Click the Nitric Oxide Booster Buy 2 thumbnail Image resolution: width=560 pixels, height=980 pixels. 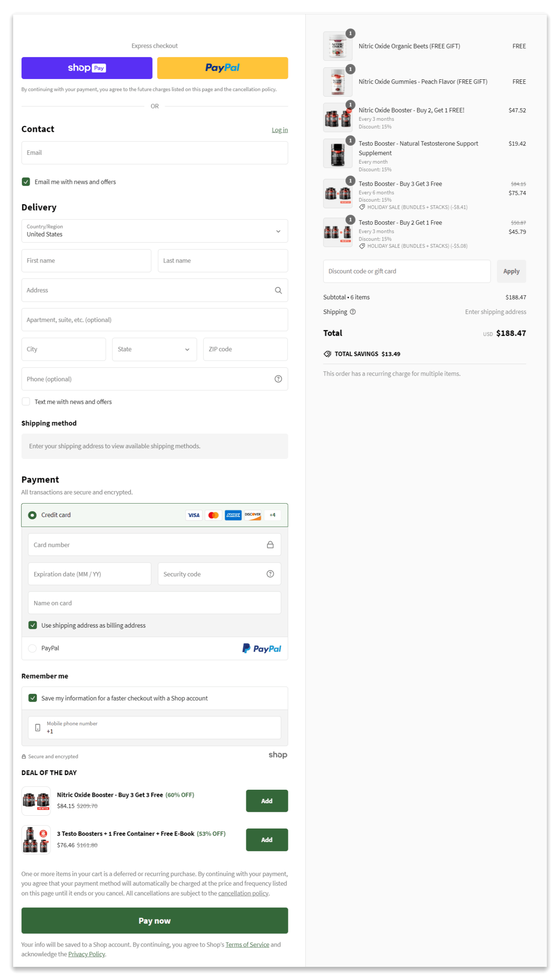(x=338, y=117)
